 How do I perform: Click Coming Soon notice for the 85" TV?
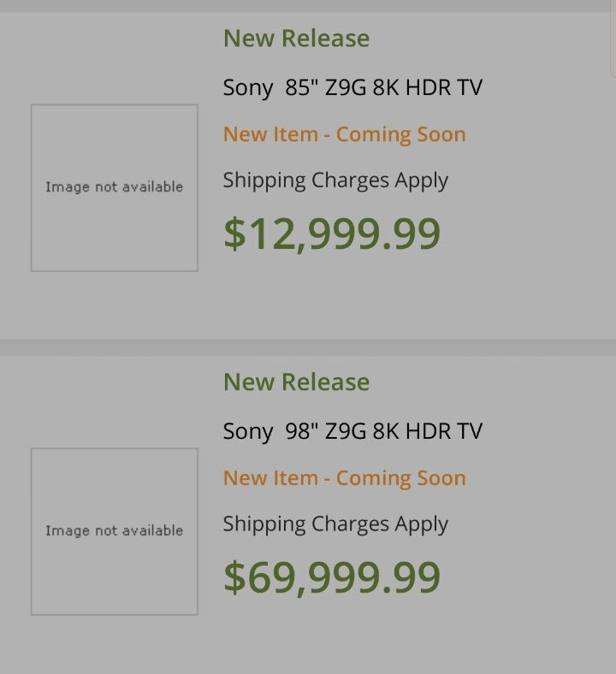[344, 134]
